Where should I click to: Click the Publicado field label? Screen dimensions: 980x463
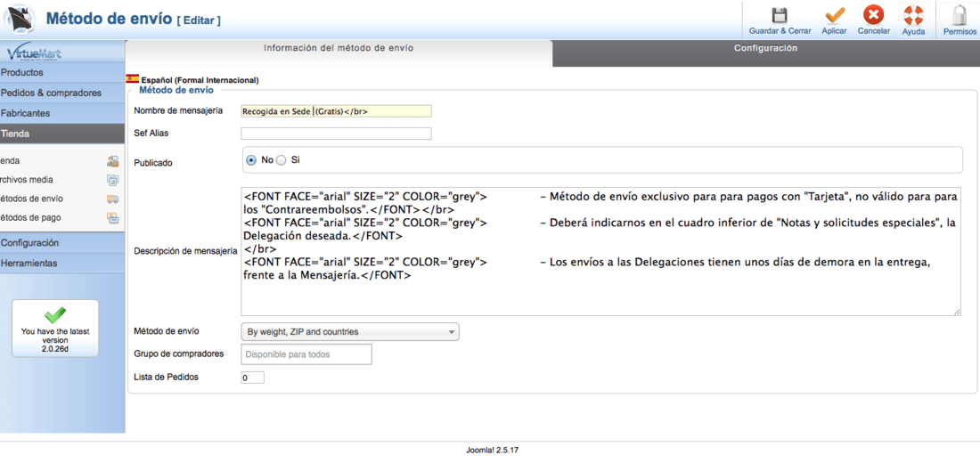click(153, 163)
